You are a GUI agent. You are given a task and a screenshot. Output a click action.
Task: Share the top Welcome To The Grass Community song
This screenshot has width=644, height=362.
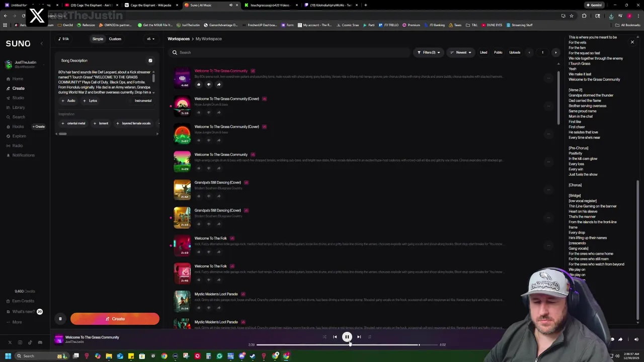pyautogui.click(x=218, y=84)
